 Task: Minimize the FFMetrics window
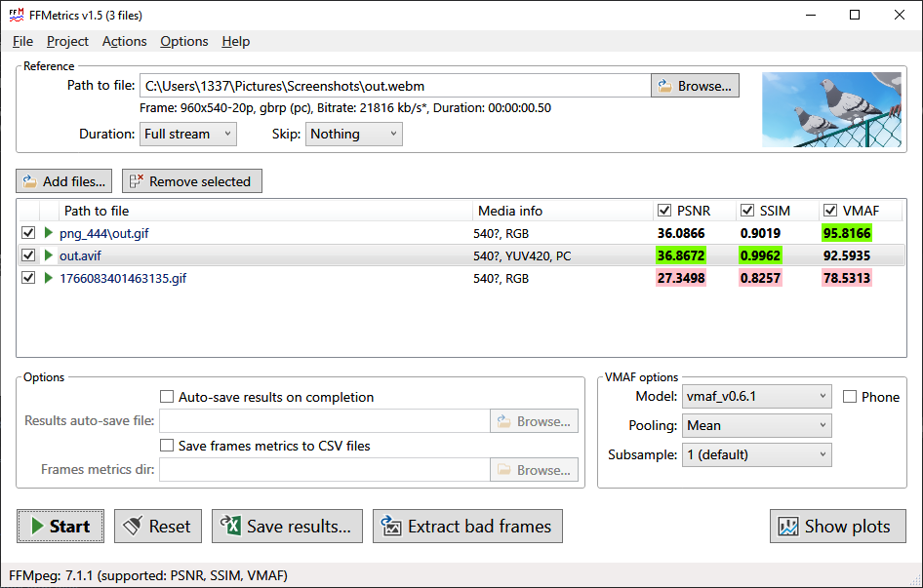point(811,15)
